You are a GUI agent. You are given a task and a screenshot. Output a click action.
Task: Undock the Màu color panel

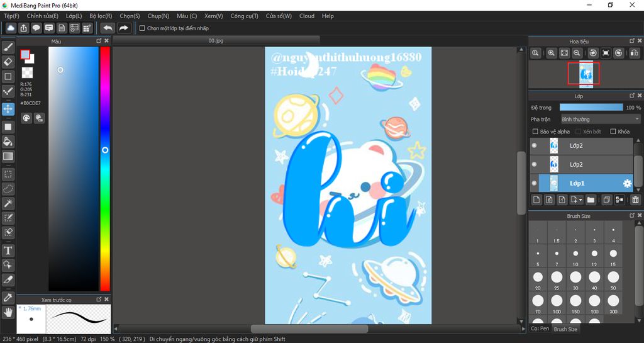(99, 41)
